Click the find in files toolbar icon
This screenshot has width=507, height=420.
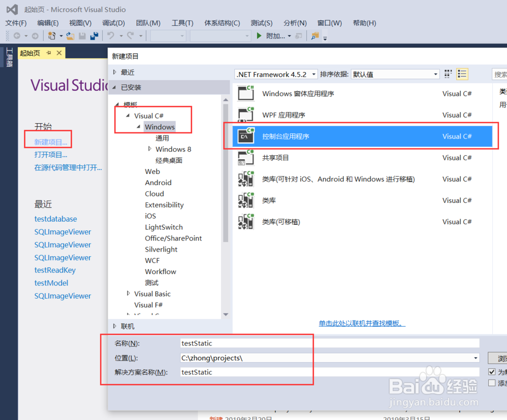tap(315, 36)
